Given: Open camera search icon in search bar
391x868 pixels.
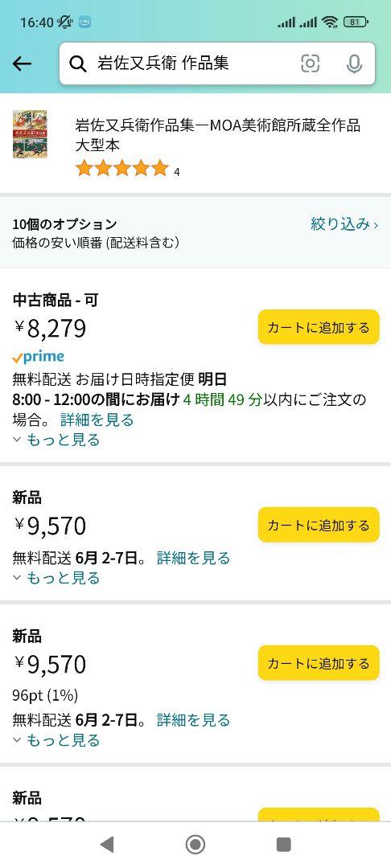Looking at the screenshot, I should tap(310, 63).
